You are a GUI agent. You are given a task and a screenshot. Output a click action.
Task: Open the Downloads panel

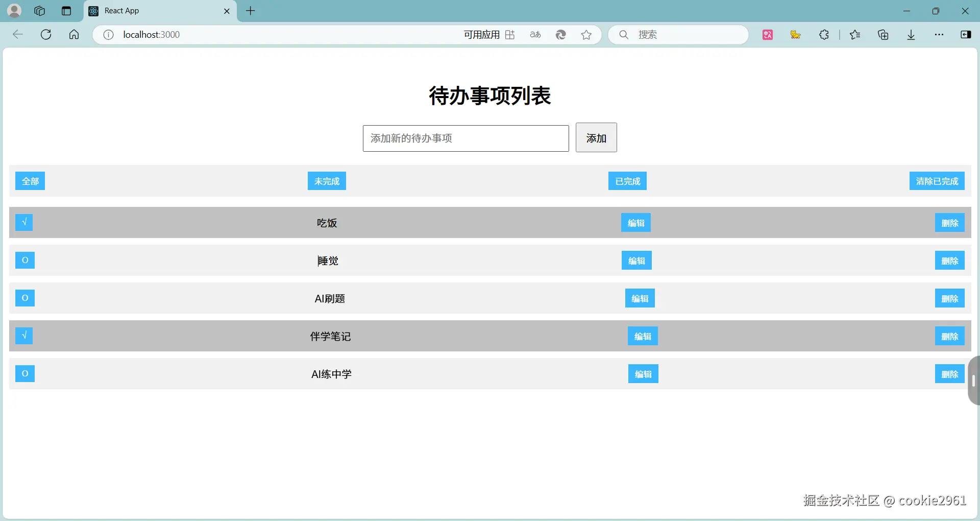[x=911, y=35]
